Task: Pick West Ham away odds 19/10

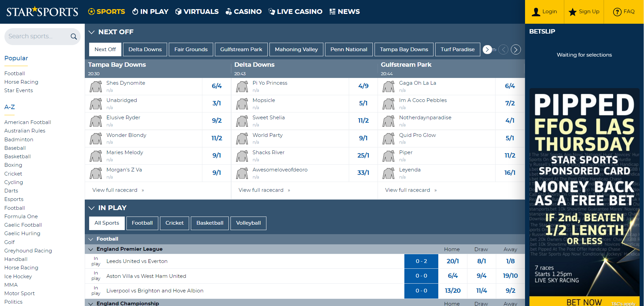Action: [510, 276]
